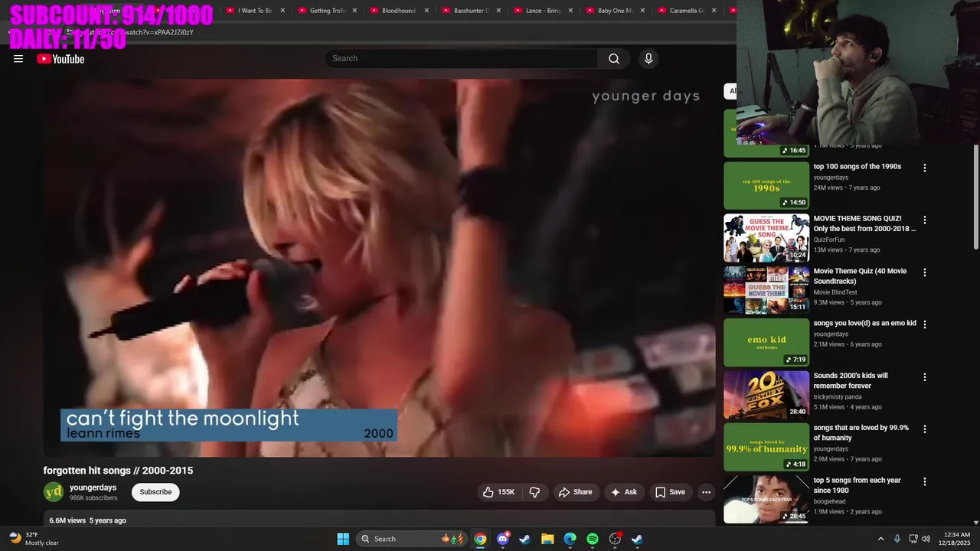Share the video
980x551 pixels.
point(575,492)
